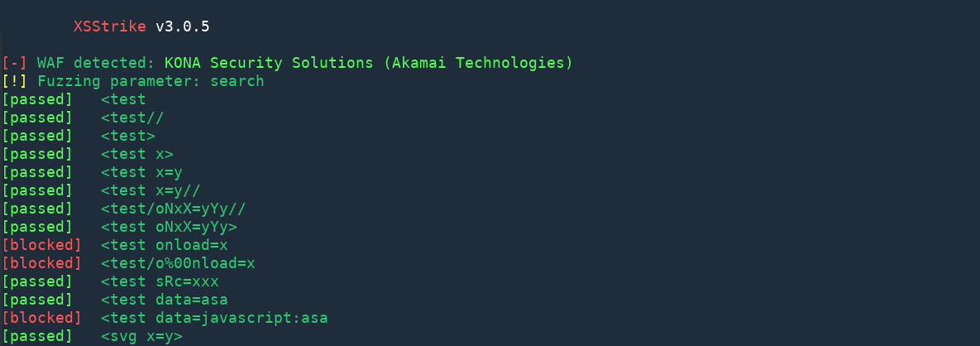Click the <test data=javascript:asa payload
This screenshot has height=346, width=980.
click(214, 318)
